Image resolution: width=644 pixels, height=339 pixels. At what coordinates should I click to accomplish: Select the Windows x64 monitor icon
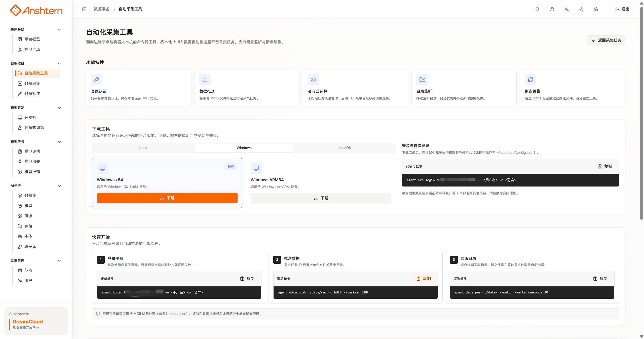pyautogui.click(x=102, y=168)
